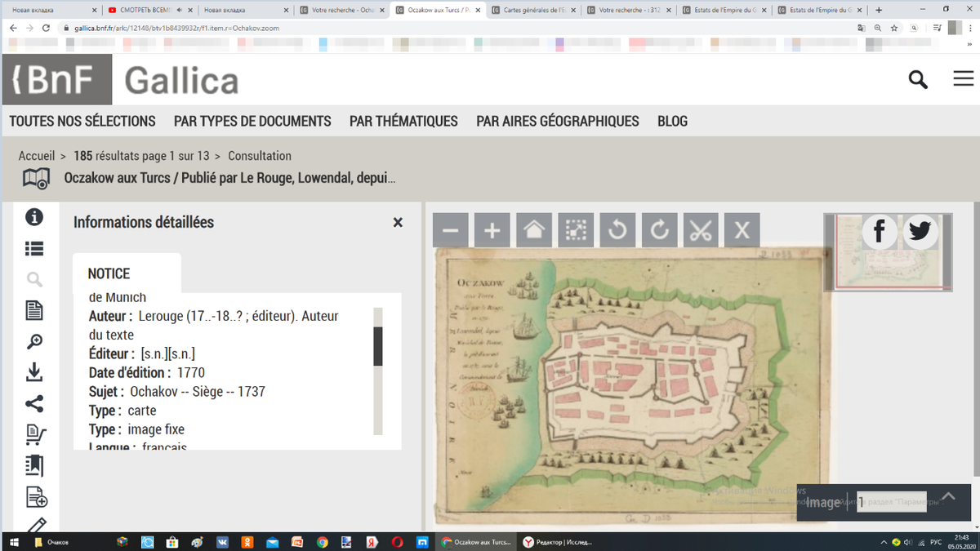The width and height of the screenshot is (980, 551).
Task: Open Редактор taskbar window
Action: click(559, 542)
